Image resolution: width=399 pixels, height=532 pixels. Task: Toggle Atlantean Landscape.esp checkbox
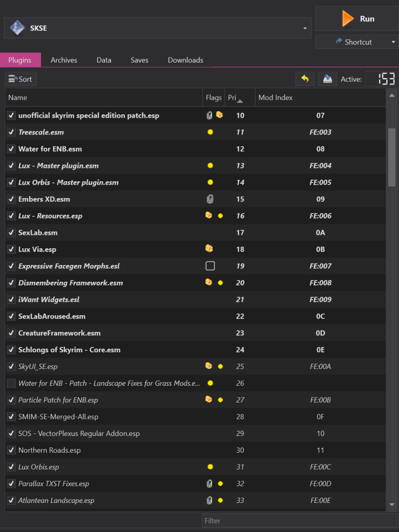point(11,500)
